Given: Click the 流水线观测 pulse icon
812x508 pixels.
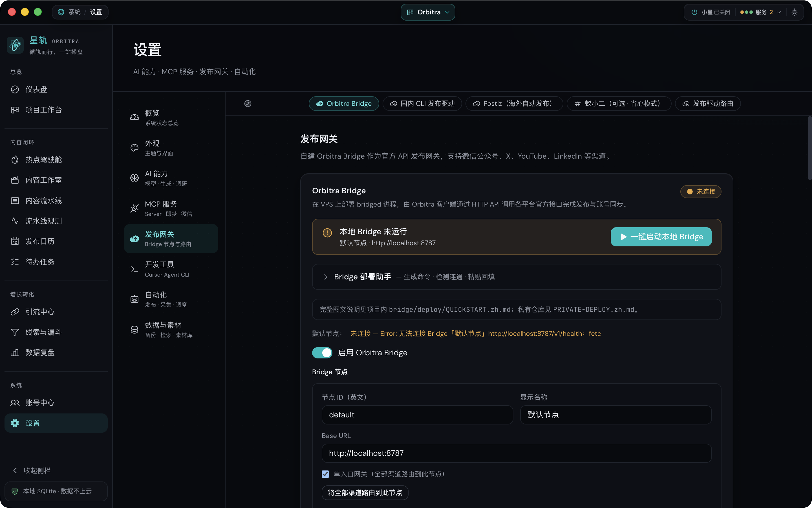Looking at the screenshot, I should tap(15, 221).
